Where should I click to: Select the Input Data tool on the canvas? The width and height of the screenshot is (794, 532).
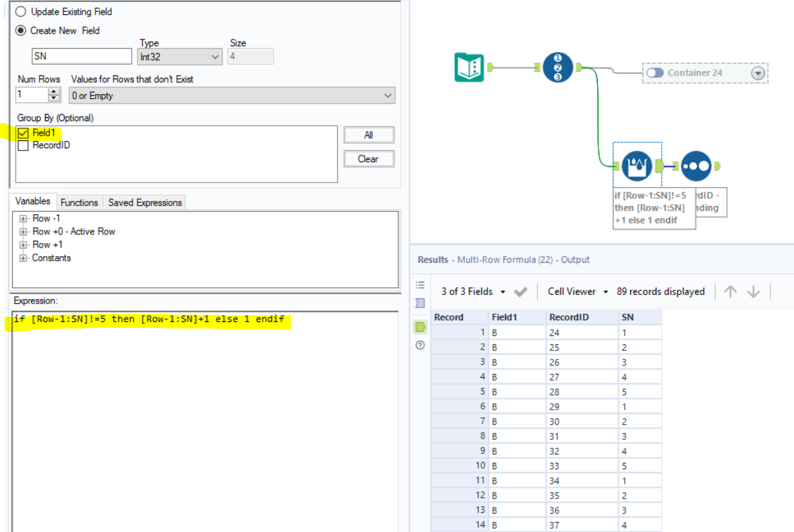(469, 66)
